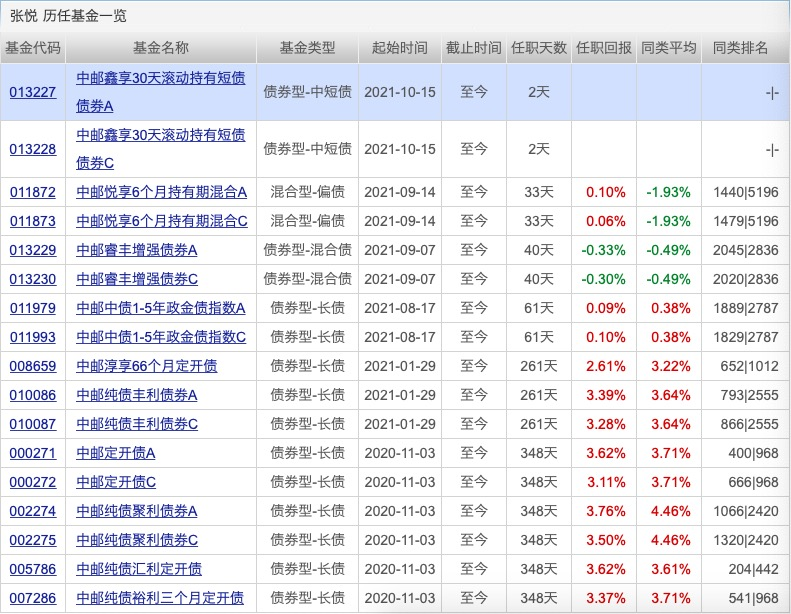Click the 张悦 历任基金一览 title
Image resolution: width=791 pixels, height=614 pixels.
[x=68, y=16]
